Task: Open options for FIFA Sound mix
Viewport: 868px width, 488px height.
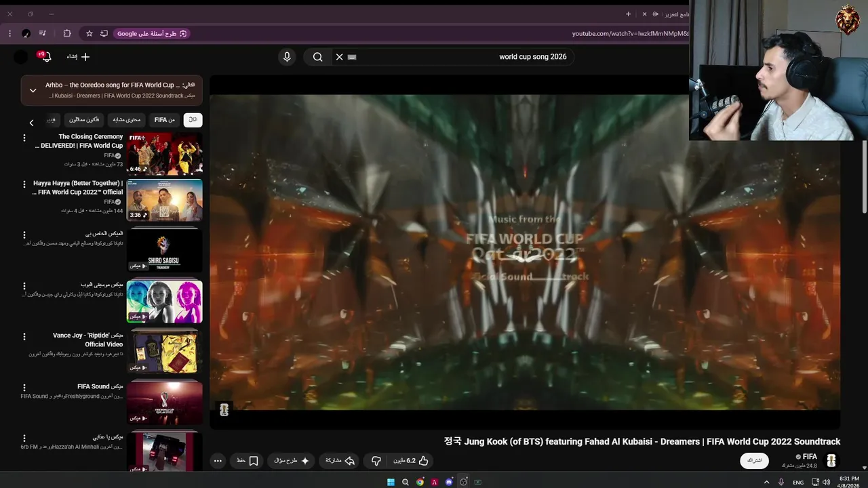Action: tap(24, 388)
